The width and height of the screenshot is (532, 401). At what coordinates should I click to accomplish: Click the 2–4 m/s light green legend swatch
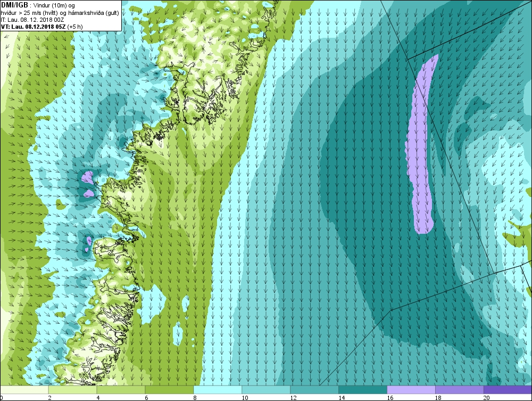(x=72, y=389)
